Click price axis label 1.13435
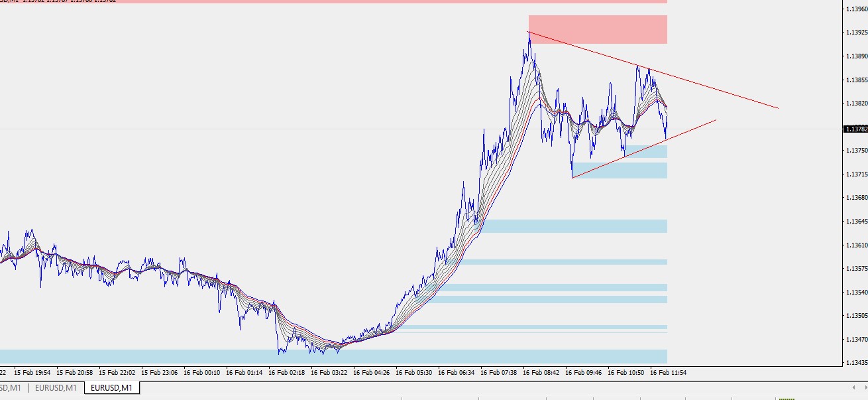This screenshot has width=868, height=400. pyautogui.click(x=856, y=364)
